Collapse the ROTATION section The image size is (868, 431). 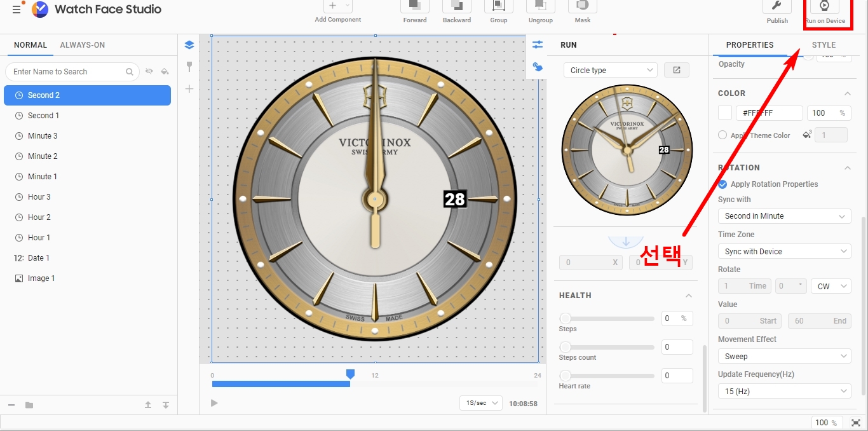click(847, 168)
